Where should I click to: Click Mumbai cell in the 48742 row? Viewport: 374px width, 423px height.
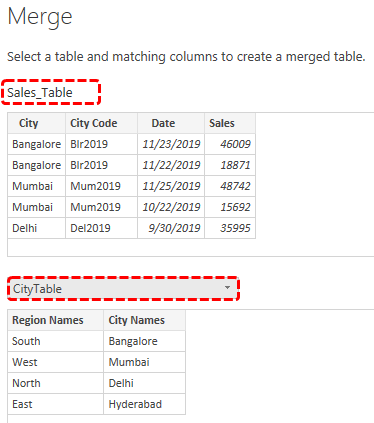pos(37,186)
